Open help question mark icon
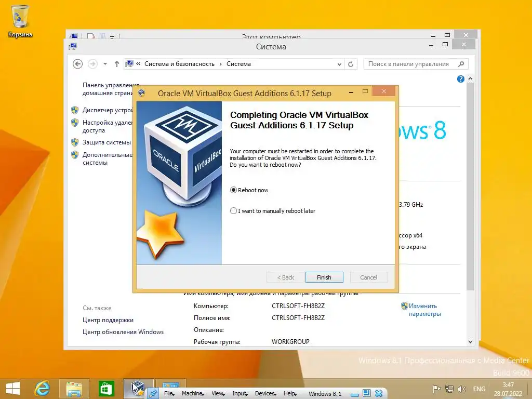This screenshot has height=399, width=532. tap(460, 79)
